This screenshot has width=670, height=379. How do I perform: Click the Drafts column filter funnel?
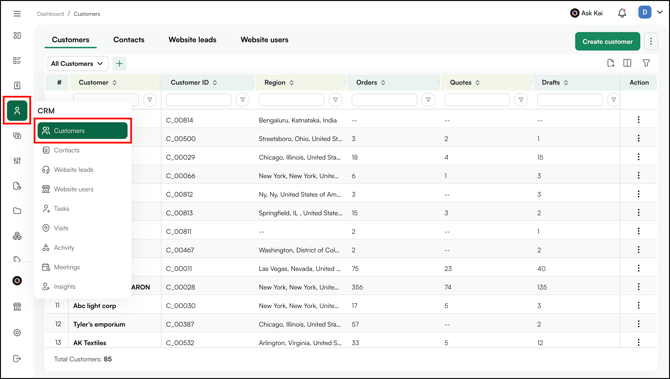[614, 100]
